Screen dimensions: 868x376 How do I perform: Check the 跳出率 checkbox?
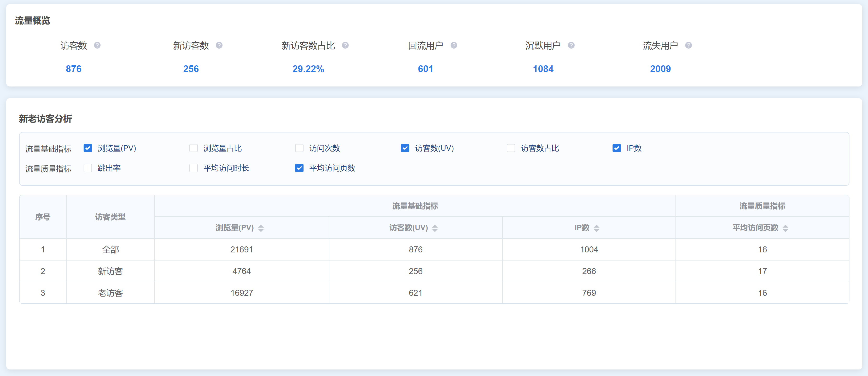88,168
